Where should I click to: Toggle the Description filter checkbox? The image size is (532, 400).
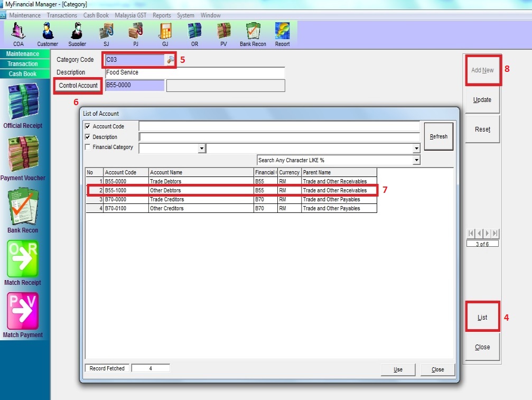coord(88,137)
